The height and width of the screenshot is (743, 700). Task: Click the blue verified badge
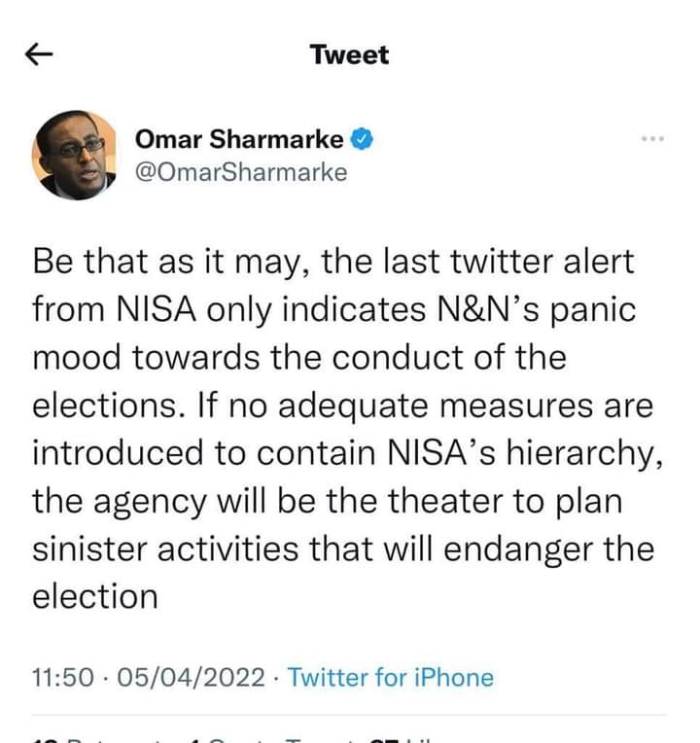(x=360, y=139)
